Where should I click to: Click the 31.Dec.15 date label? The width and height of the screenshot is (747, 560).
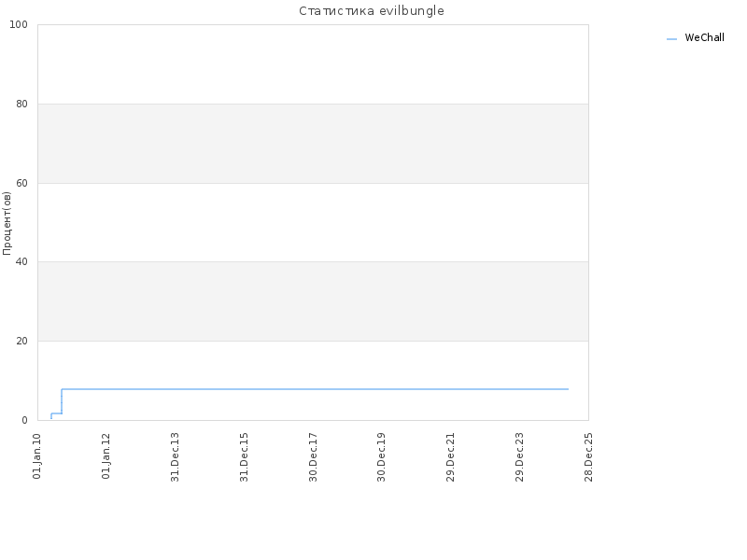pyautogui.click(x=244, y=456)
